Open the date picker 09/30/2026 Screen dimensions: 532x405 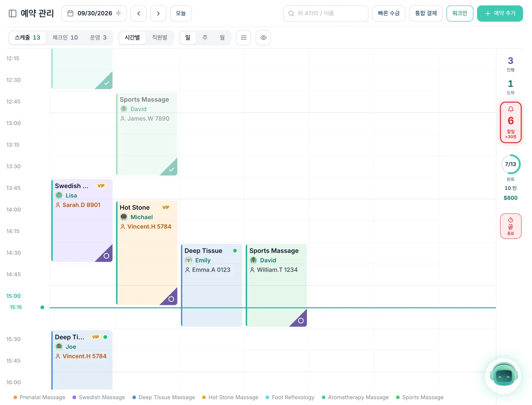[94, 14]
